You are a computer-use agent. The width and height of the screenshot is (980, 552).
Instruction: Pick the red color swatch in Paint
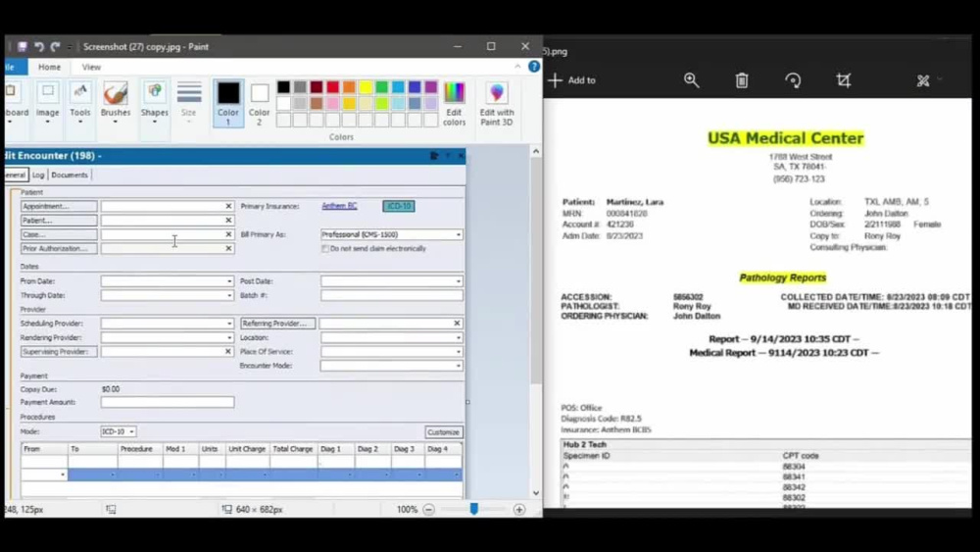tap(332, 87)
